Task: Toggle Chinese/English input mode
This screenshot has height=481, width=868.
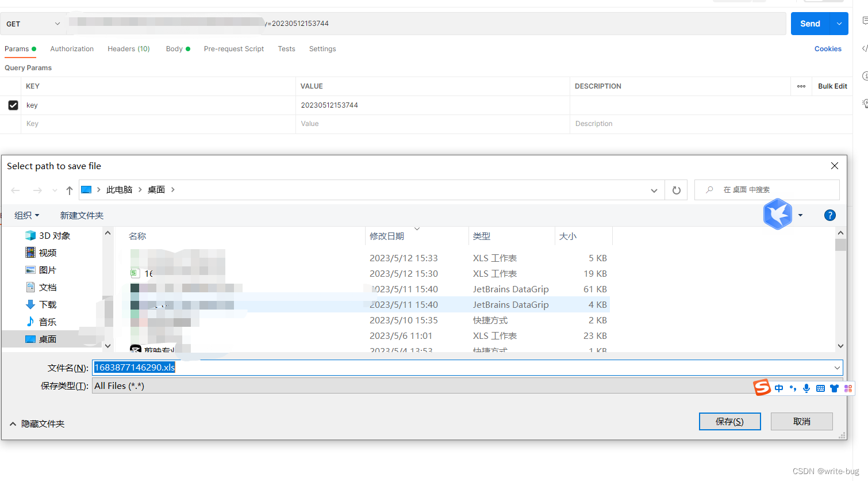Action: coord(779,388)
